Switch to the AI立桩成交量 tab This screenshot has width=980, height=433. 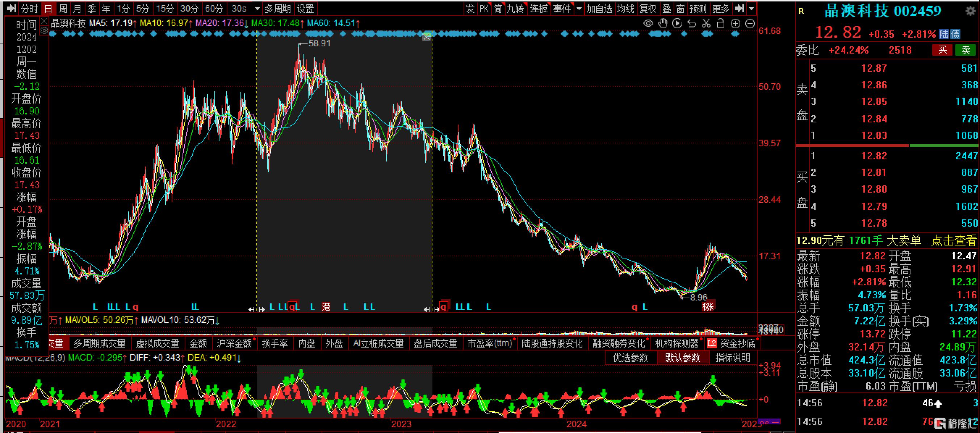[378, 344]
